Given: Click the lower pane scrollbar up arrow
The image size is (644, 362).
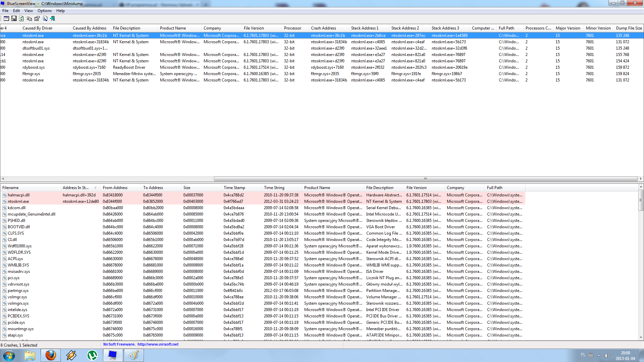Looking at the screenshot, I should (x=641, y=187).
